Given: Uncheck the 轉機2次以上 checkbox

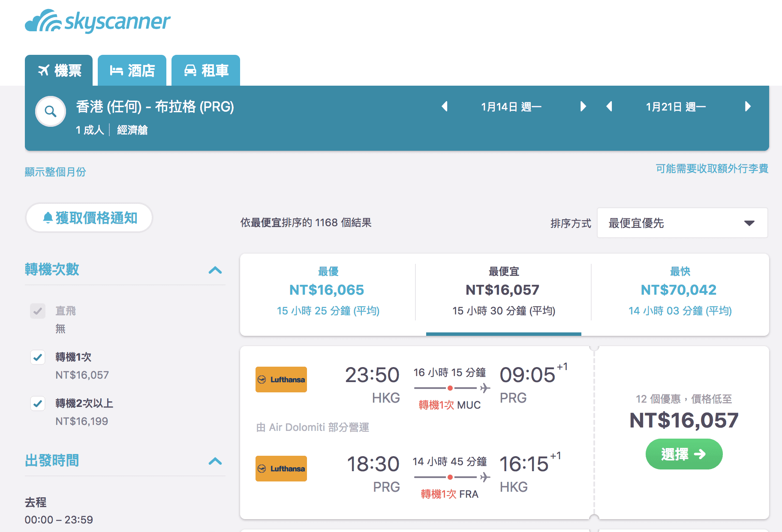Looking at the screenshot, I should (38, 403).
